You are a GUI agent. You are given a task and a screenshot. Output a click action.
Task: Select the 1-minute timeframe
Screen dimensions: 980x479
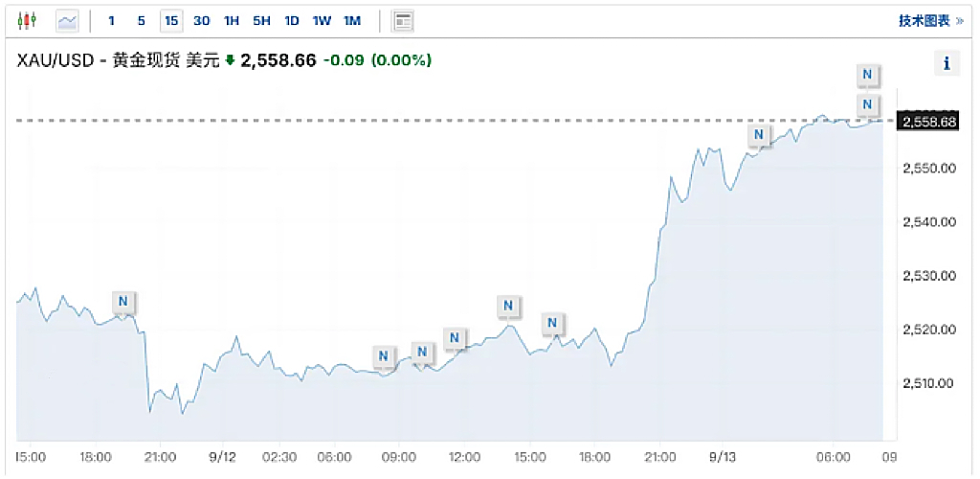click(x=112, y=20)
